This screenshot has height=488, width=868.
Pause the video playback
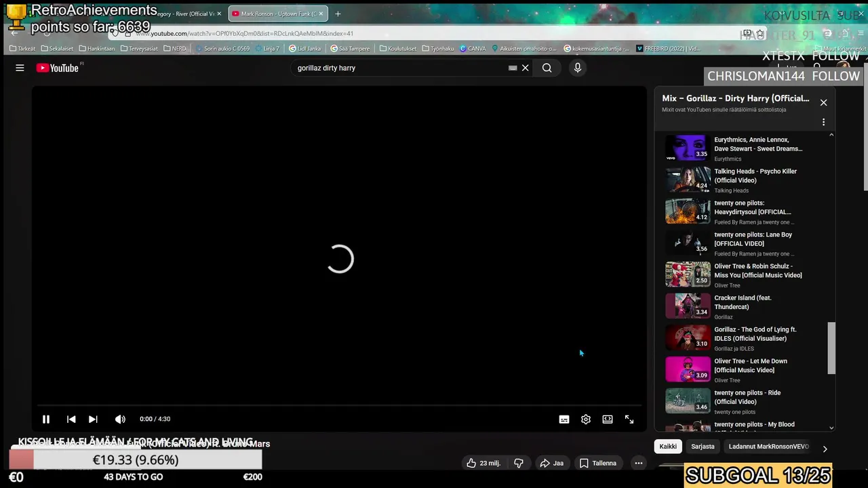click(46, 420)
